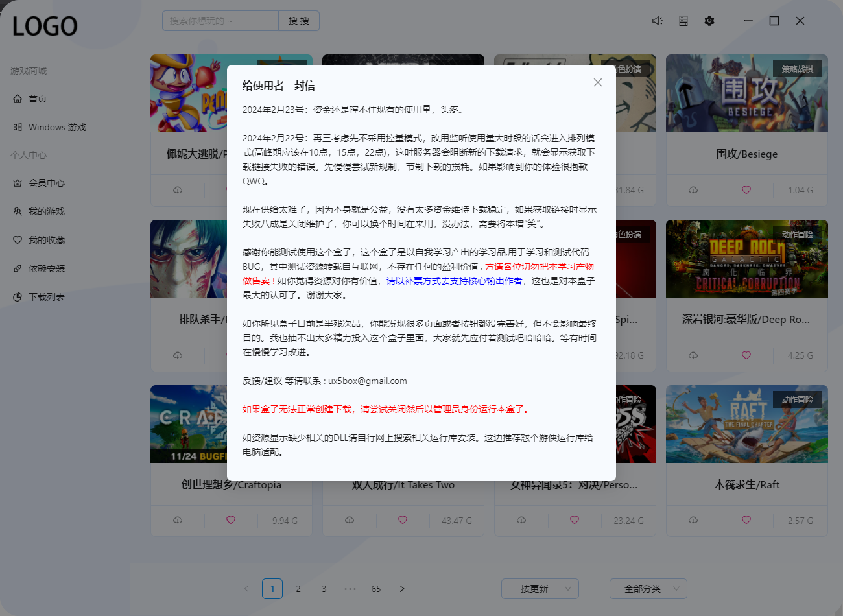Close the 给使用者一封信 dialog
Viewport: 843px width, 616px height.
598,82
